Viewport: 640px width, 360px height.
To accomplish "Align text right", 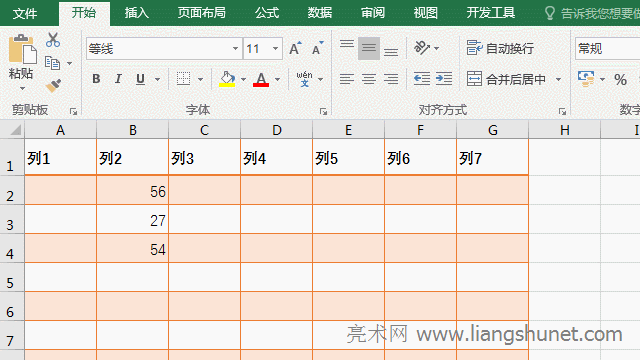I will (391, 79).
